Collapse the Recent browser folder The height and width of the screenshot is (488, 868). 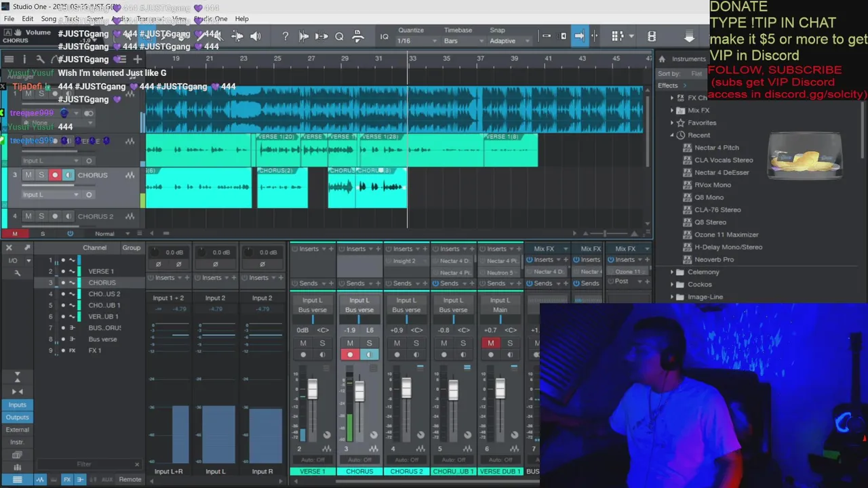click(x=672, y=135)
